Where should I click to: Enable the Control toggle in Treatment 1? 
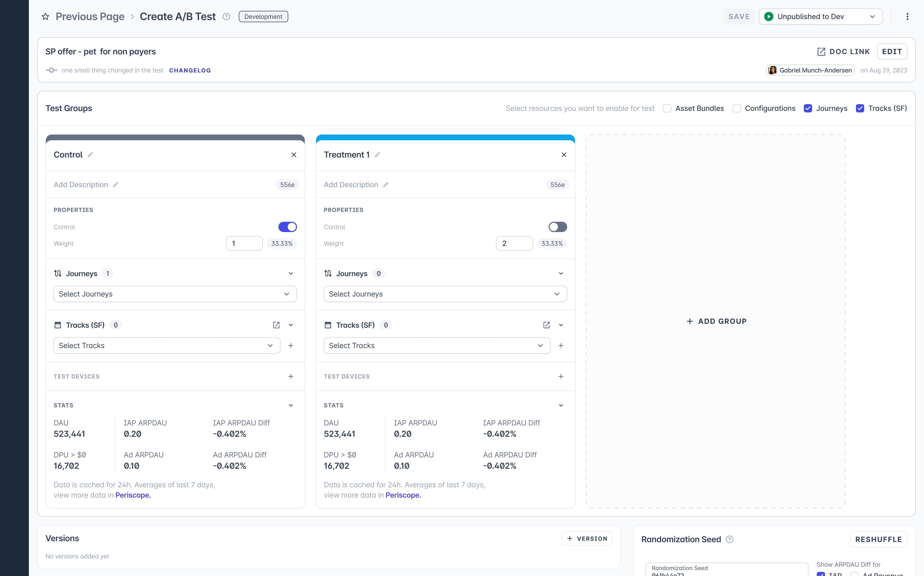558,227
